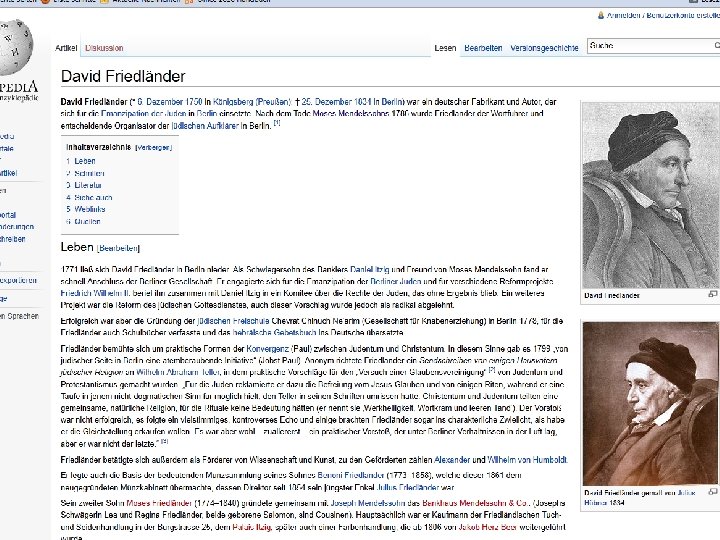Open the red Moses Friedländer link

point(159,503)
